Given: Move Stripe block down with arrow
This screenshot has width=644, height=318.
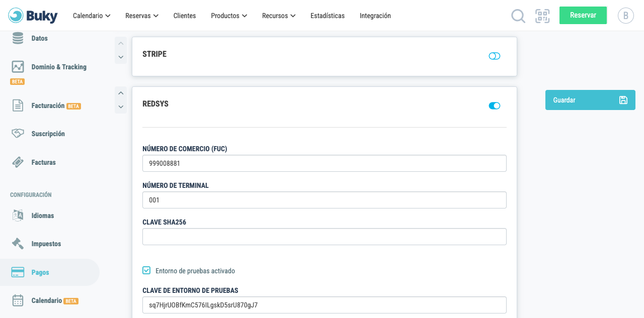Looking at the screenshot, I should point(121,57).
